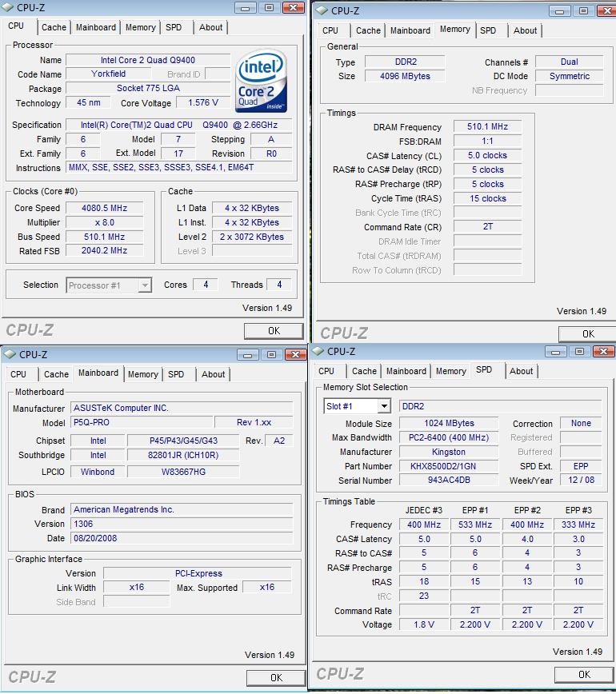Open About tab in the CPU window
616x694 pixels.
pos(210,27)
